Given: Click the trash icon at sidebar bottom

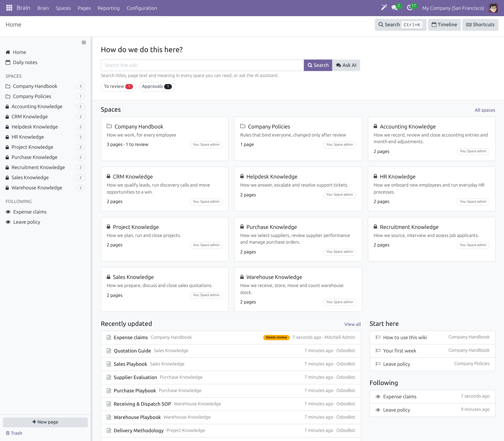Looking at the screenshot, I should [8, 433].
